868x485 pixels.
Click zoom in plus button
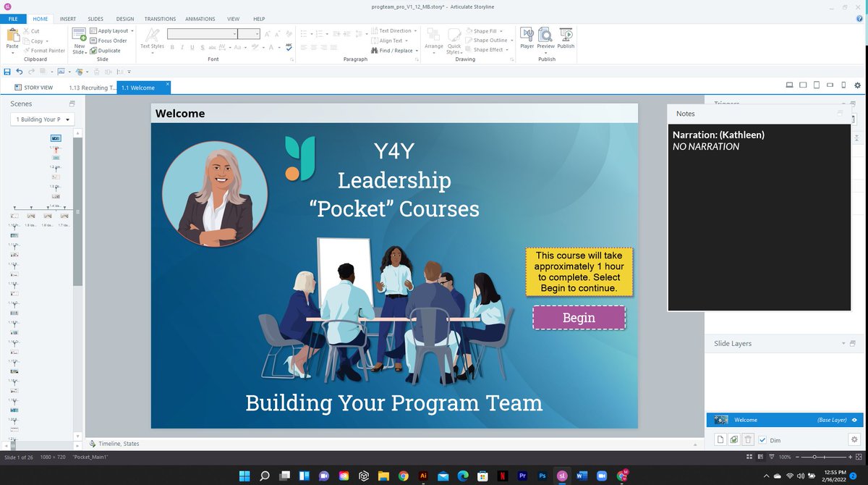click(x=851, y=457)
